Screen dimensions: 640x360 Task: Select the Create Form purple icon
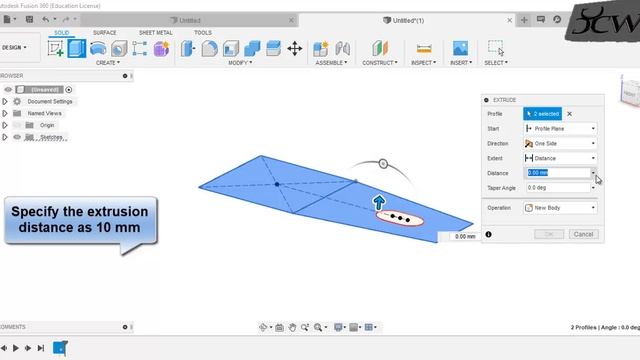pyautogui.click(x=161, y=49)
